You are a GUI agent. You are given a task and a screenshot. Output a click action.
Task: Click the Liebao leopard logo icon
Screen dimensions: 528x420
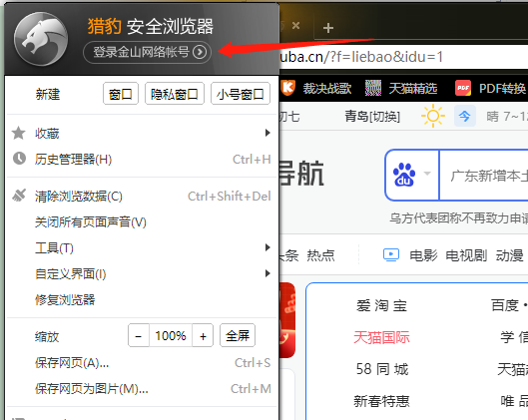[41, 39]
